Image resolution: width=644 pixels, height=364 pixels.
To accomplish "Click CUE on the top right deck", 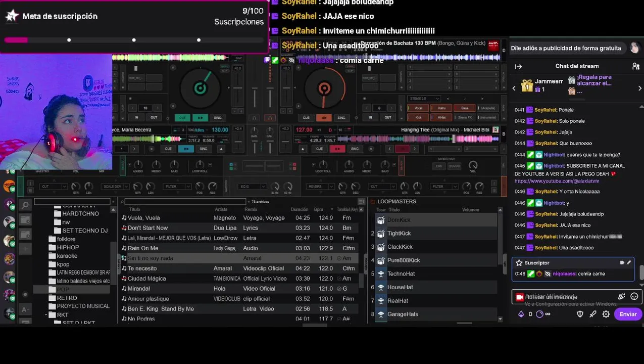I will tap(306, 118).
